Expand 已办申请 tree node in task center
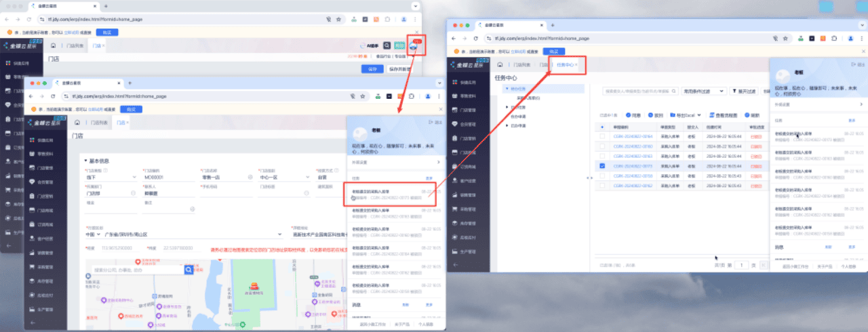Screen dimensions: 868x332 (x=508, y=125)
